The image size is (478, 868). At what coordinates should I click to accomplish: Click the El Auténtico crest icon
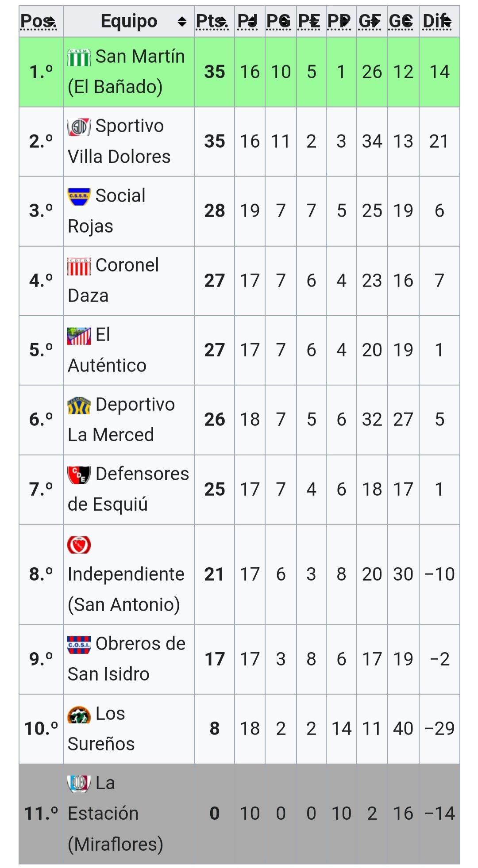[x=79, y=336]
